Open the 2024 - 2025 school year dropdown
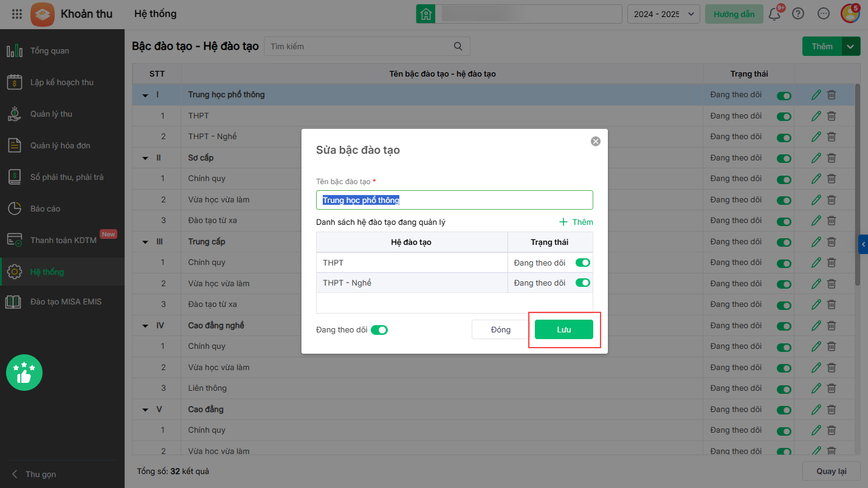 click(x=664, y=14)
